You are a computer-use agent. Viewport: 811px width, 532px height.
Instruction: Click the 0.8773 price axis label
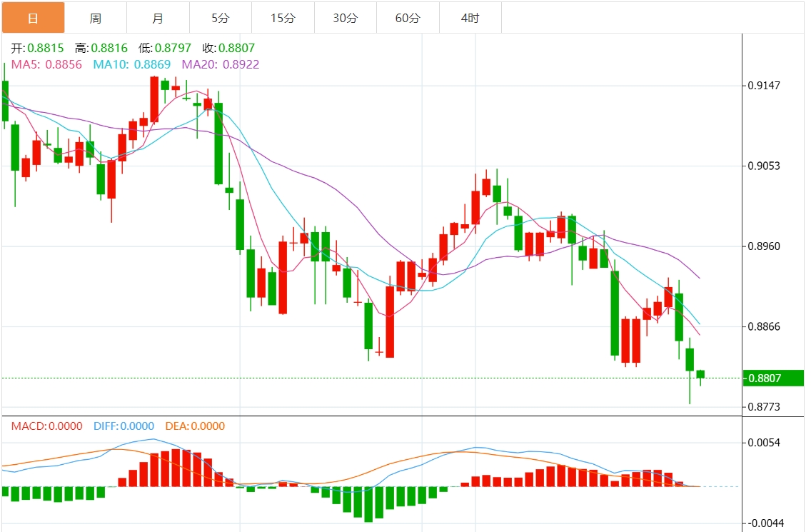764,407
